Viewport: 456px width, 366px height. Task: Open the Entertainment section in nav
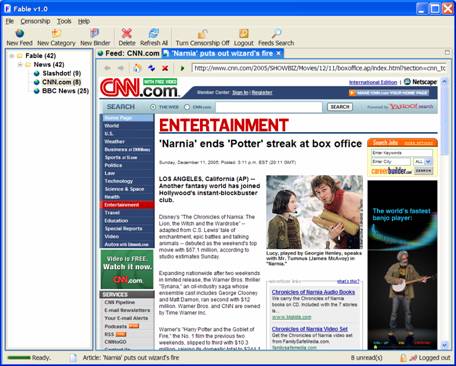click(127, 205)
